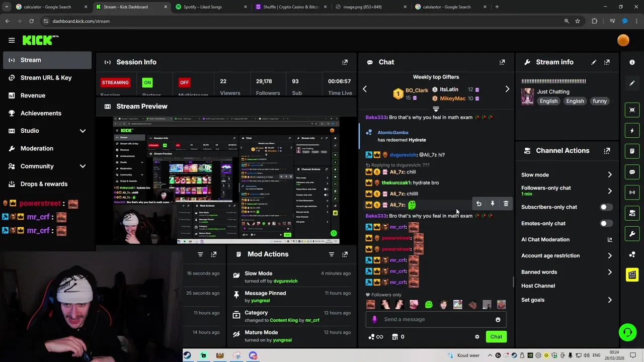Pop out the Stream info panel

click(607, 62)
